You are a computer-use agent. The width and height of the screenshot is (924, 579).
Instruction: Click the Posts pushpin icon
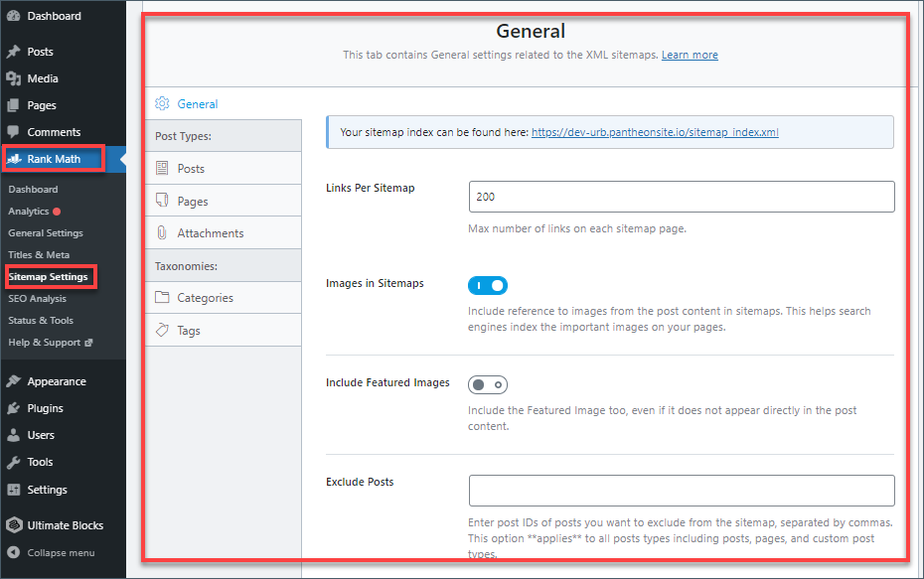point(13,52)
